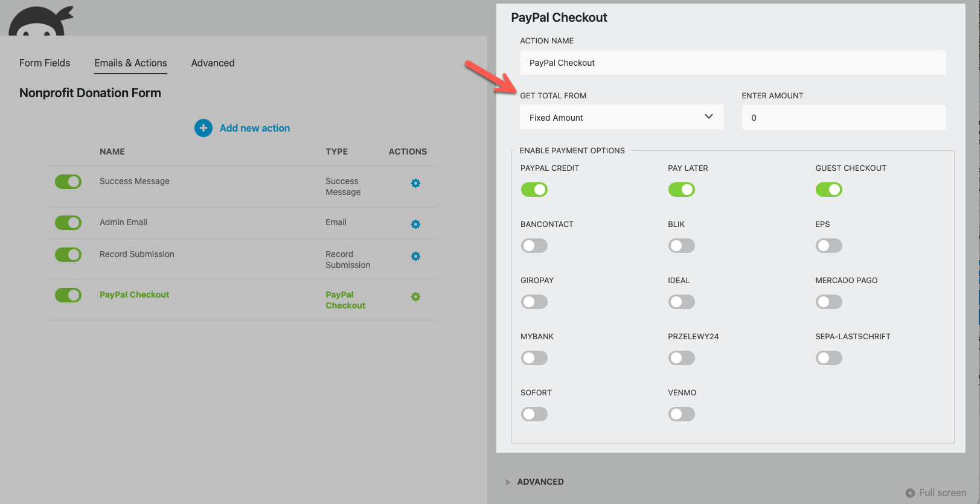980x504 pixels.
Task: Enable the iDEAL payment toggle
Action: pyautogui.click(x=681, y=302)
